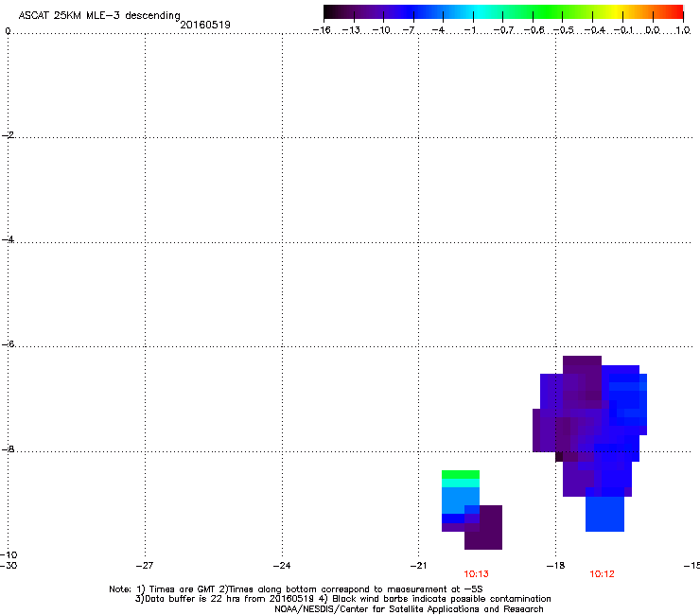Click the -21 longitude axis label
700x615 pixels.
point(418,566)
